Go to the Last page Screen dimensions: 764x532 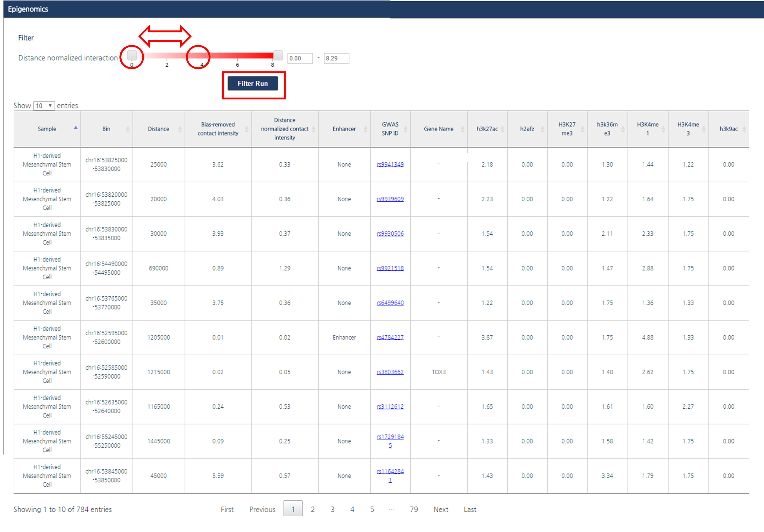(x=470, y=509)
